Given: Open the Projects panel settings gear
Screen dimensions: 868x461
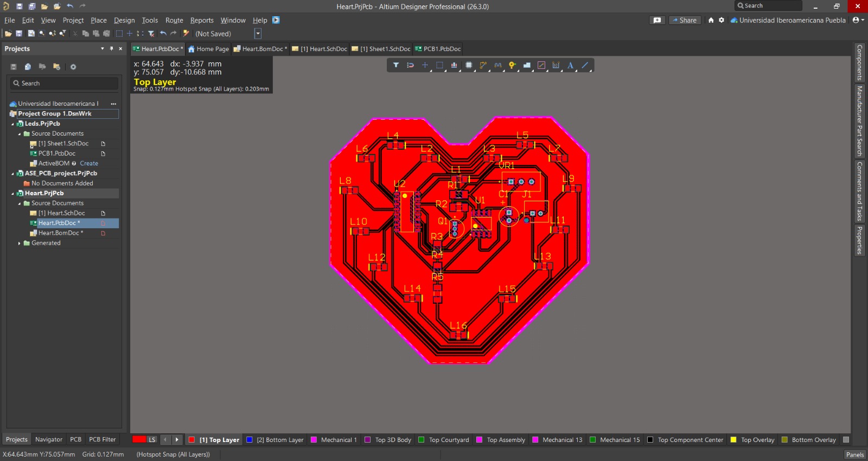Looking at the screenshot, I should tap(73, 67).
